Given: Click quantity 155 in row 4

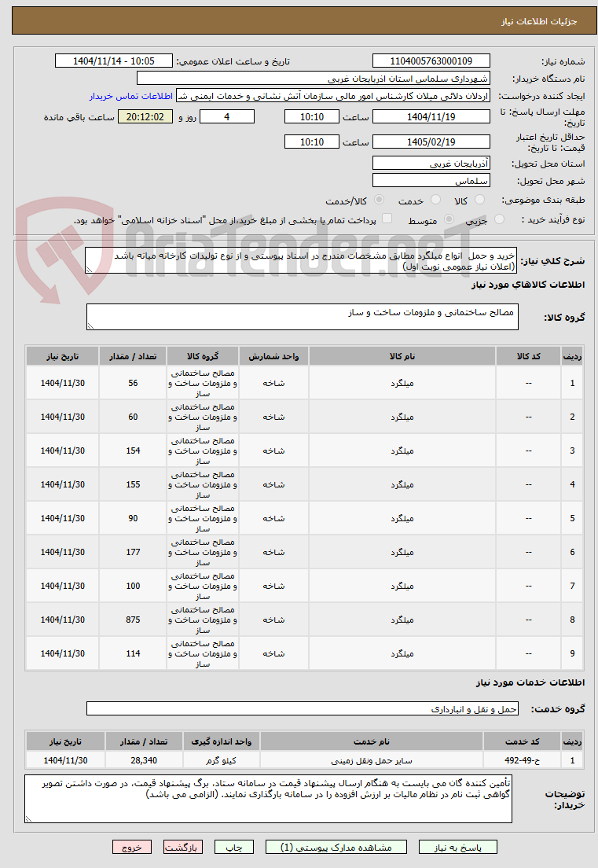Looking at the screenshot, I should tap(133, 484).
